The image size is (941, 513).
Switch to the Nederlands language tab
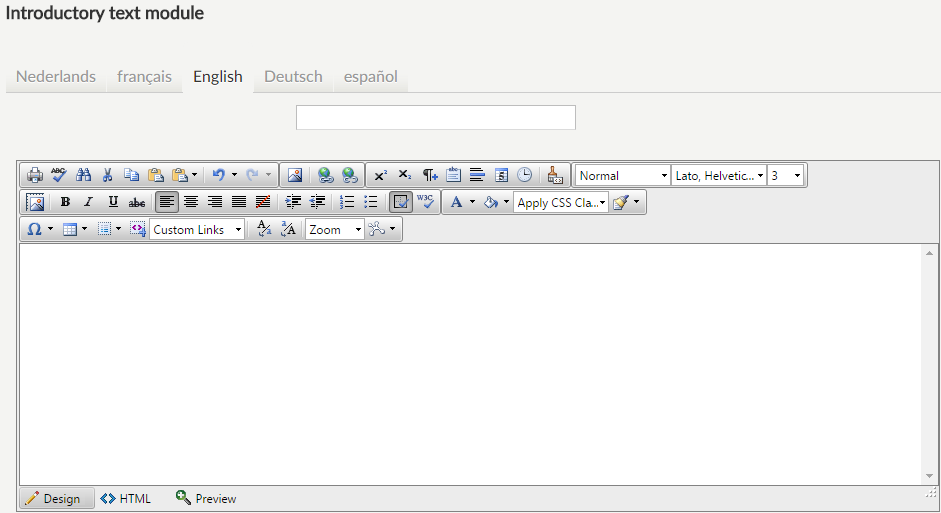click(x=56, y=77)
